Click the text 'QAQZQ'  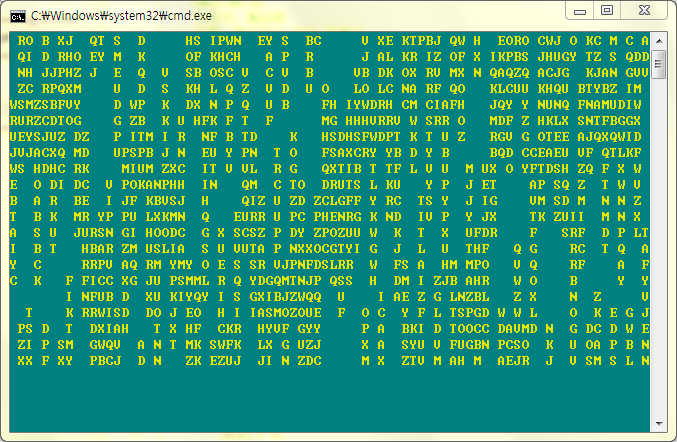[509, 73]
